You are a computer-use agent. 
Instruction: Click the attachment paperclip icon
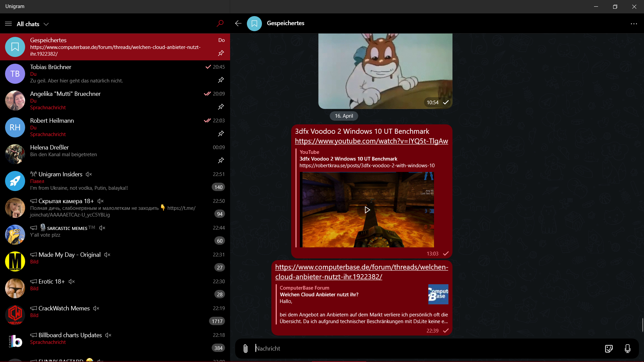pyautogui.click(x=246, y=349)
